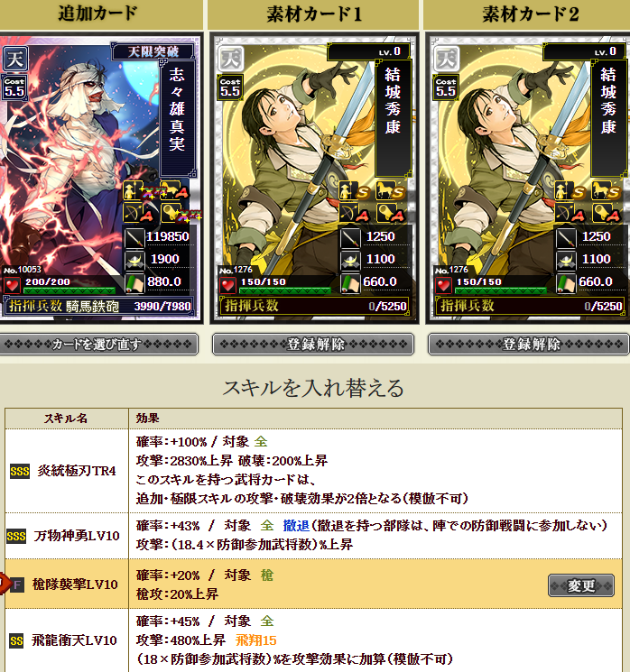
Task: Select the 万物神勇LV10 skill name
Action: pyautogui.click(x=77, y=536)
